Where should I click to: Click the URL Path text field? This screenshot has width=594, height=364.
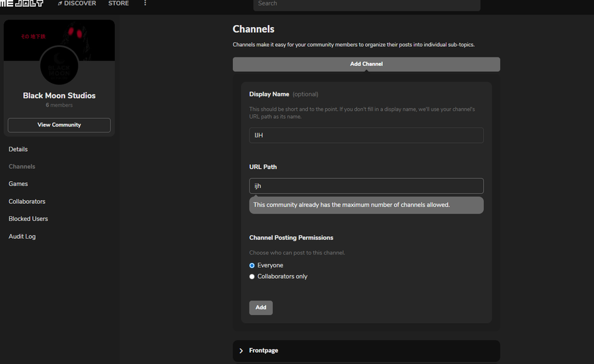[x=366, y=186]
